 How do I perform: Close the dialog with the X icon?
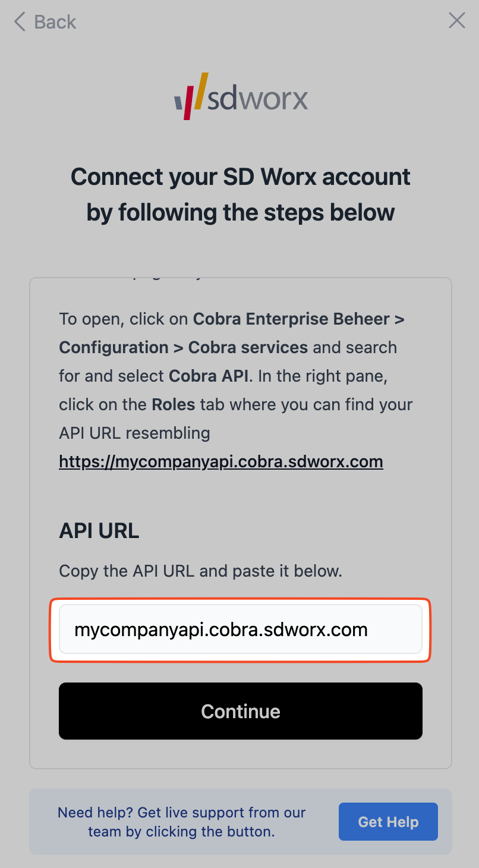pos(456,21)
